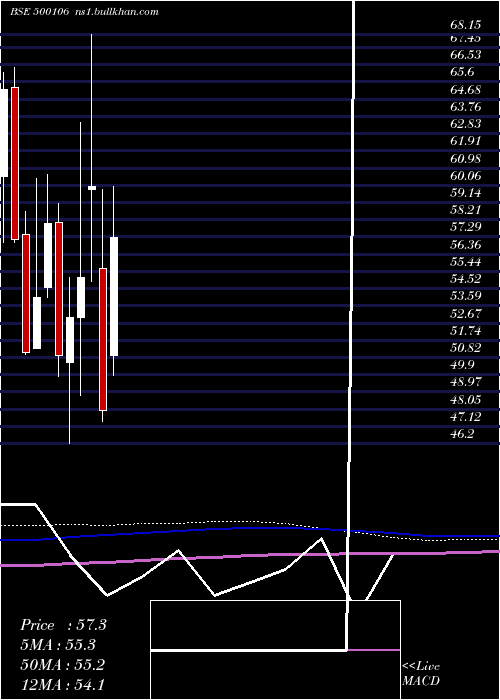
Task: Click the 65.6 price level label
Action: (462, 72)
